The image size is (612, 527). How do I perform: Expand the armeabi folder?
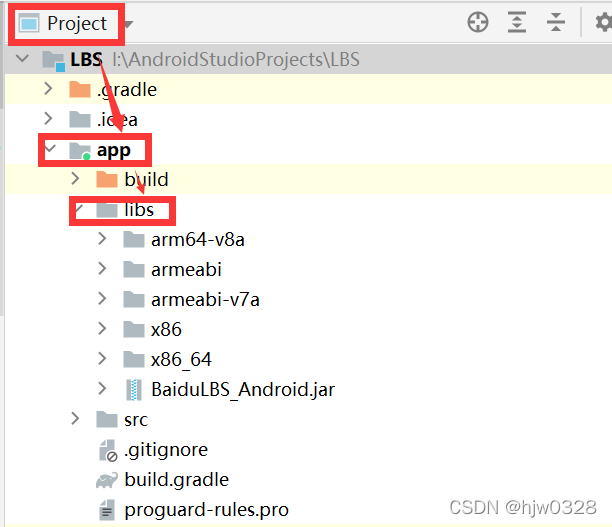point(102,269)
